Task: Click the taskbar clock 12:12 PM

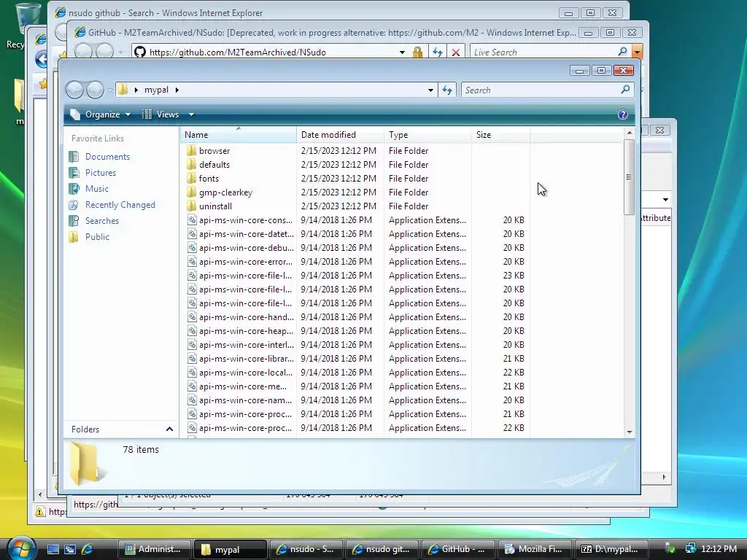Action: click(x=719, y=549)
